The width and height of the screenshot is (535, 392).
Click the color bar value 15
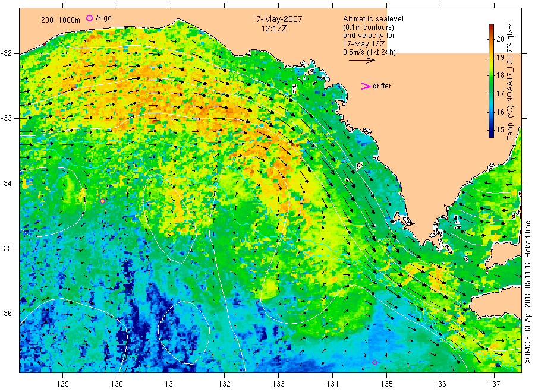pos(500,130)
